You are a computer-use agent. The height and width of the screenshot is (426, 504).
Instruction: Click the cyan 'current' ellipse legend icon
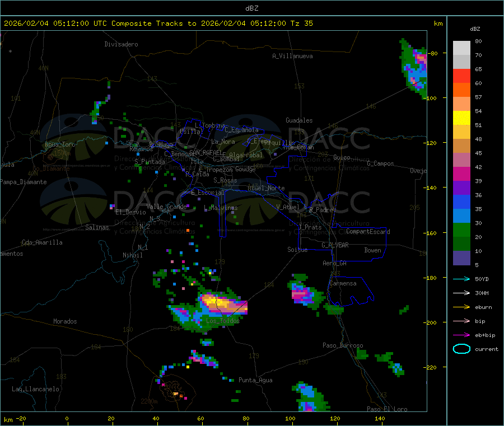click(x=461, y=349)
